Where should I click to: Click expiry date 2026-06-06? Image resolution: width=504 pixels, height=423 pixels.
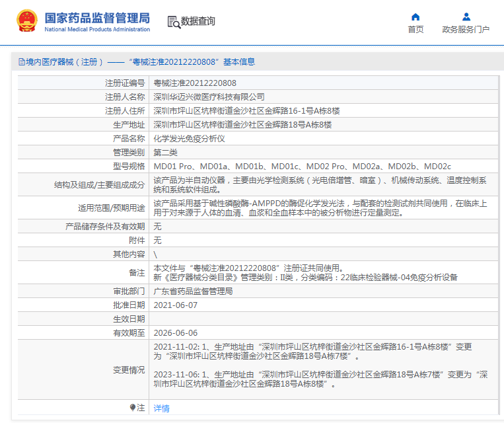point(176,333)
